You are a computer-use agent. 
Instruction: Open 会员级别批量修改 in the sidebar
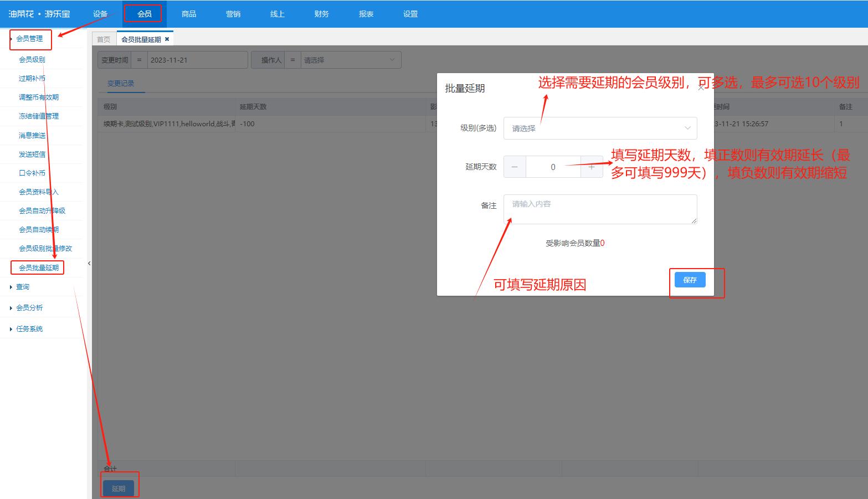click(x=45, y=248)
